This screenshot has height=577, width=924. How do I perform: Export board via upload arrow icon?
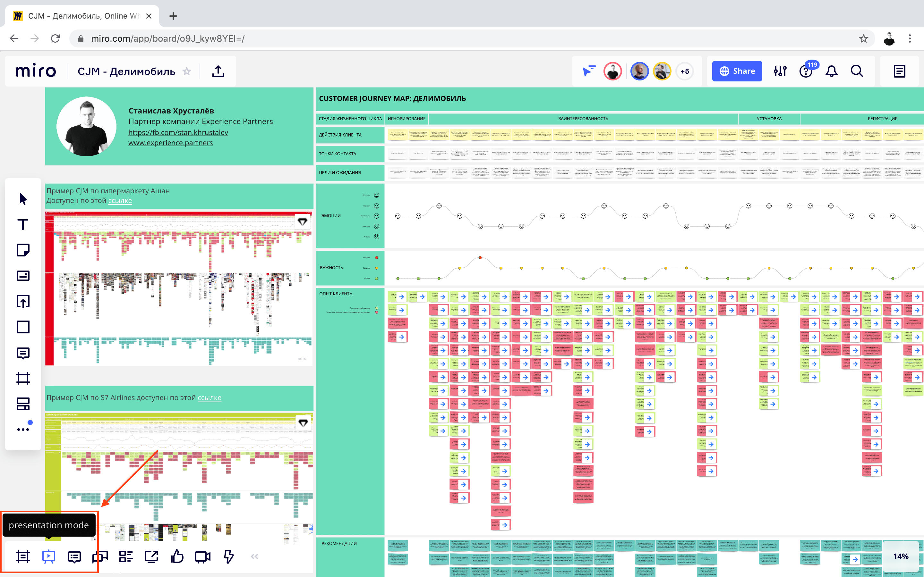[218, 71]
